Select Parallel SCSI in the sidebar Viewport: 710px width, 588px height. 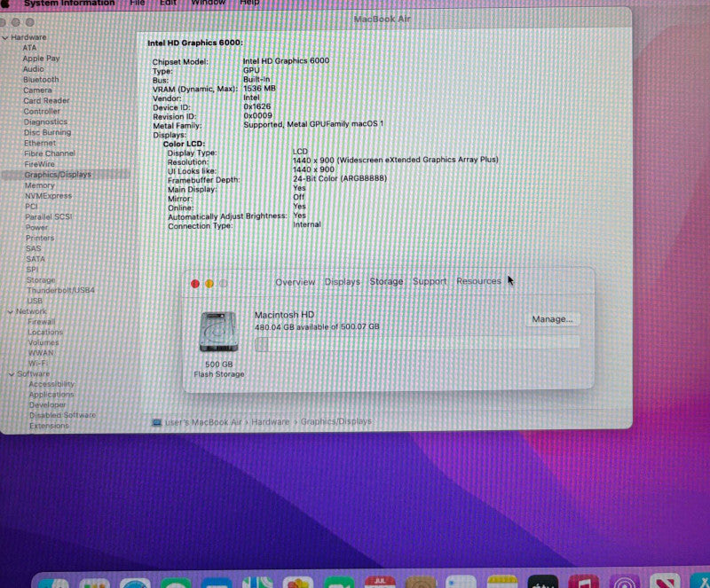pyautogui.click(x=49, y=216)
